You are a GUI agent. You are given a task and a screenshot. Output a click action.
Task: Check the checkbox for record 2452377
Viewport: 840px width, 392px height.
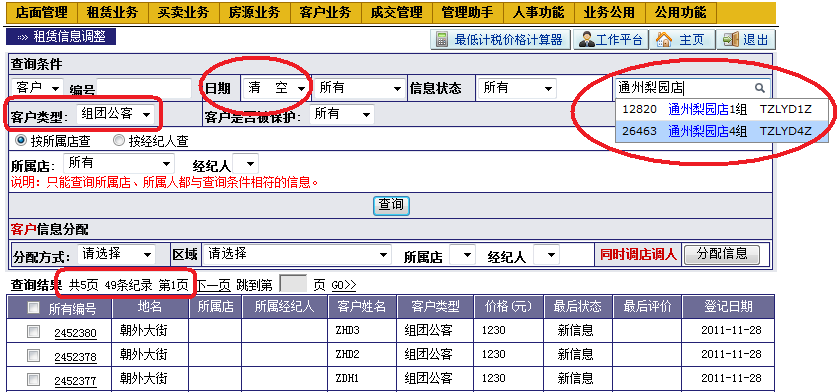coord(33,380)
